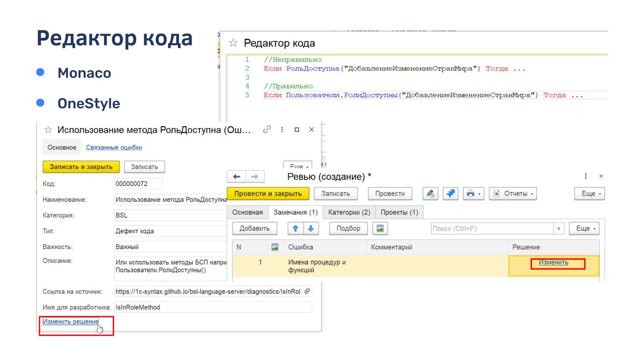
Task: Click the back arrow in the Ревью window
Action: [x=236, y=177]
